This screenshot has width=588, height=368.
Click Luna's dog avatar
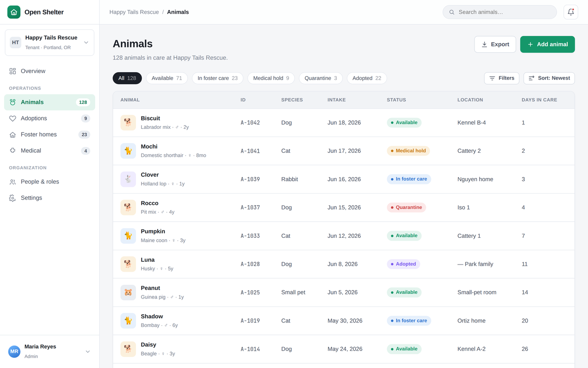tap(128, 264)
